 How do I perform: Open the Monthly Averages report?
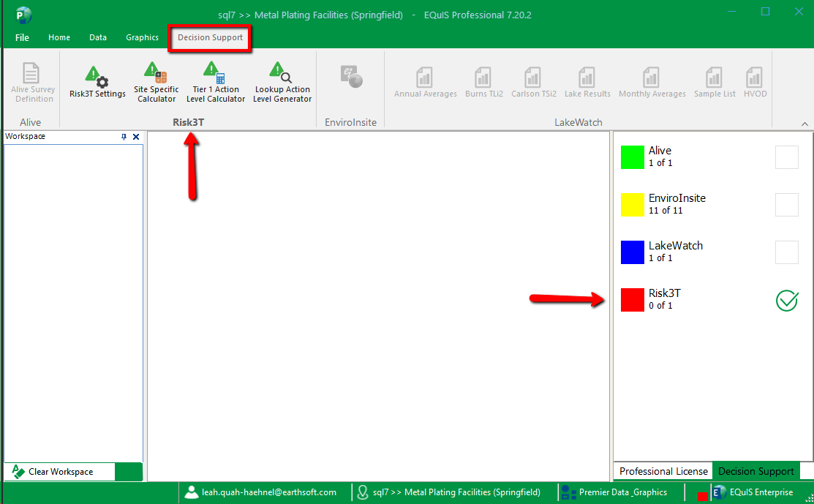tap(652, 82)
